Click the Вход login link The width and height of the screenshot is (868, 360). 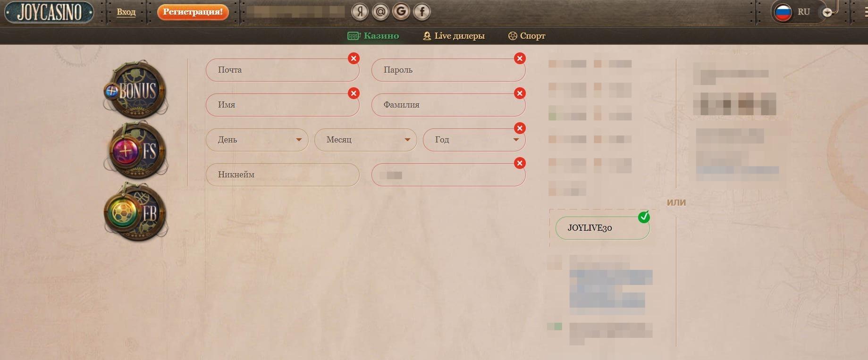pyautogui.click(x=126, y=12)
